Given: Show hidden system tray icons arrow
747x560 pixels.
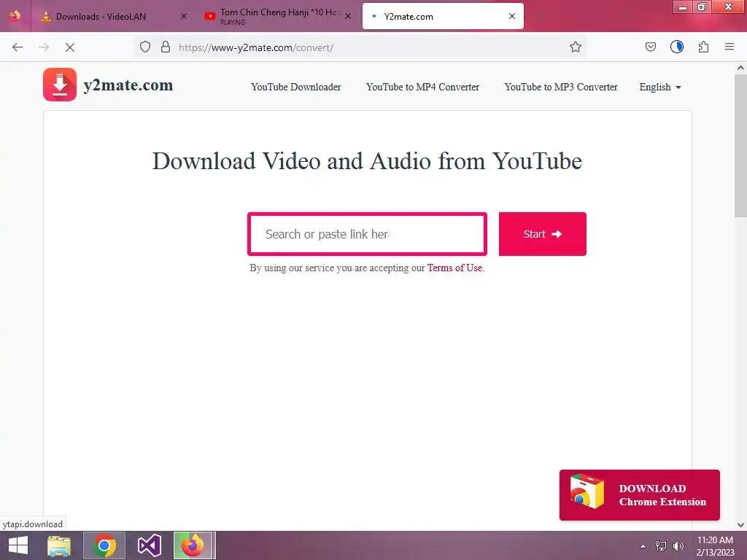Looking at the screenshot, I should click(x=643, y=546).
